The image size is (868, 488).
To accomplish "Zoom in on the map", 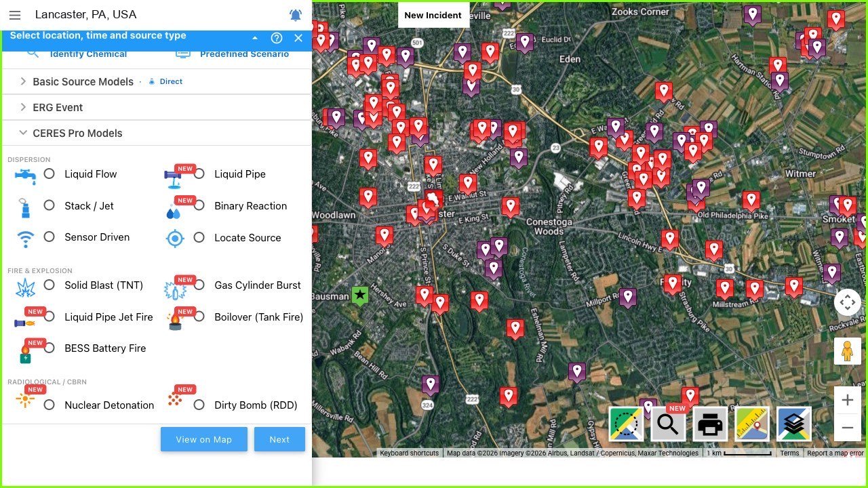I will pyautogui.click(x=848, y=401).
